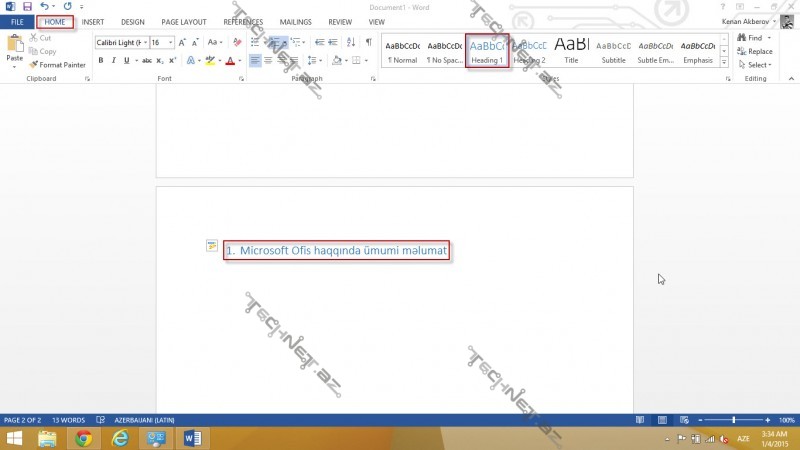This screenshot has width=800, height=450.
Task: Open Google Chrome from the taskbar
Action: click(83, 438)
